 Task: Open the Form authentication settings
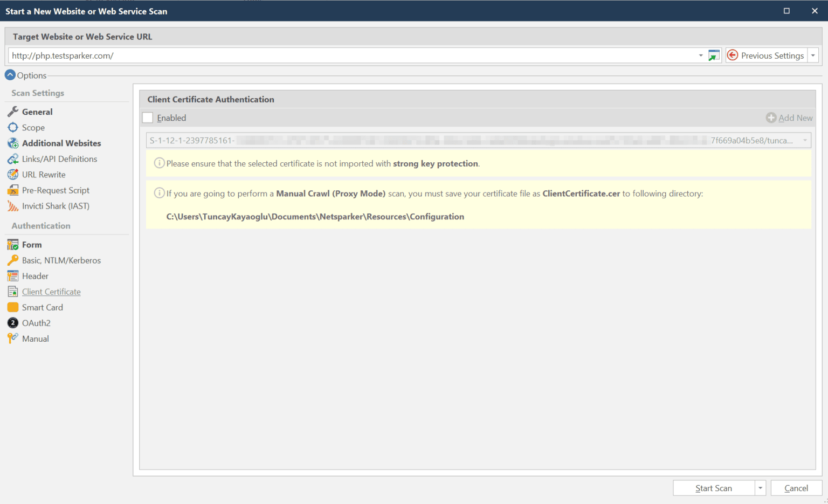coord(31,244)
